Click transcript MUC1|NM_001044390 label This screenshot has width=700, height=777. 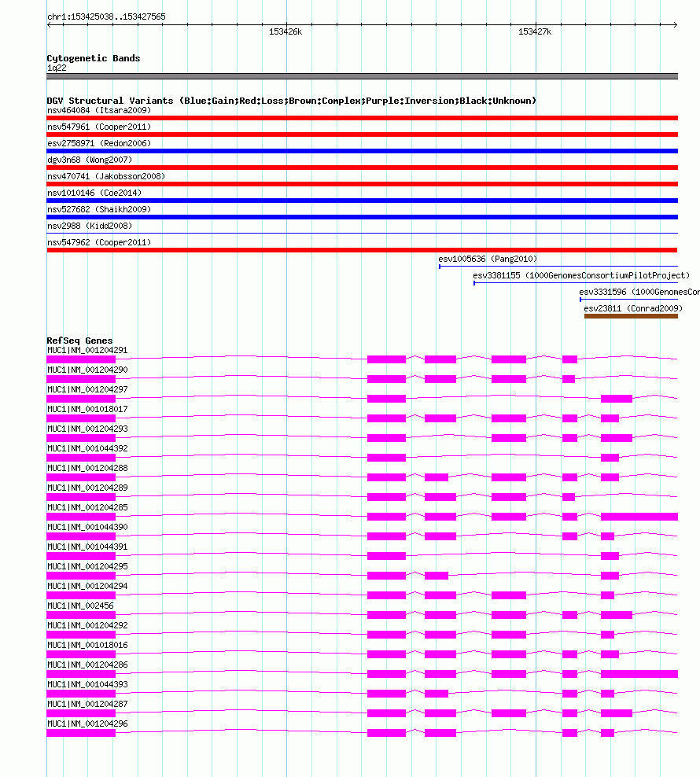click(x=87, y=527)
